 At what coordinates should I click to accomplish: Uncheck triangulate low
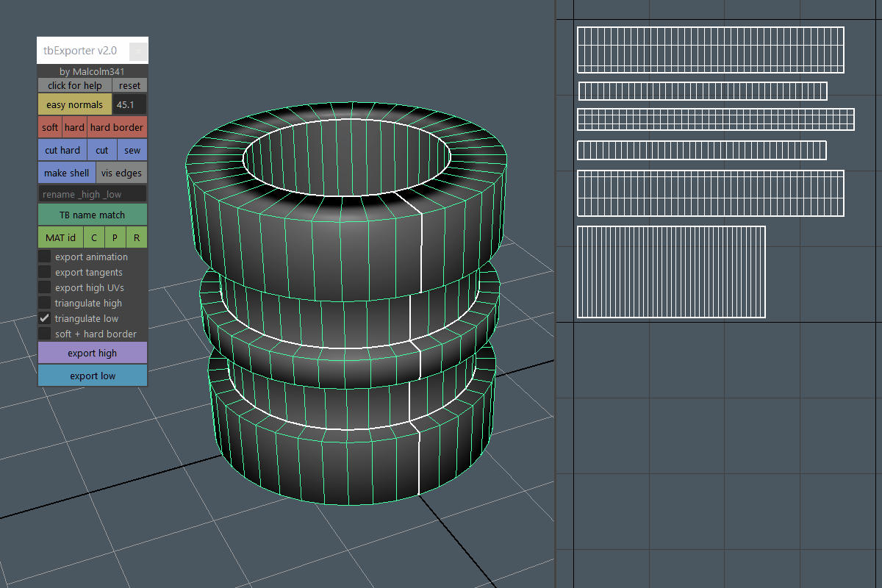point(45,318)
